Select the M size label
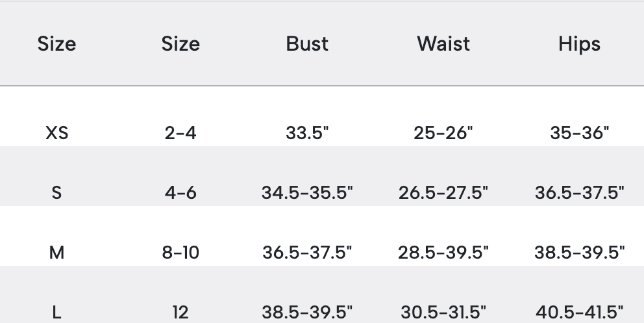644x323 pixels. coord(56,252)
